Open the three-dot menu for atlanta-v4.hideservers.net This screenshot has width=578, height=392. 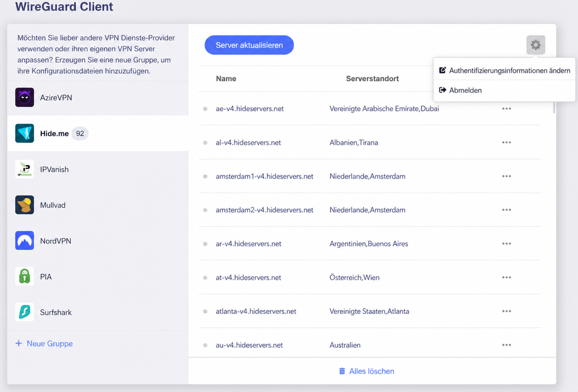point(506,311)
